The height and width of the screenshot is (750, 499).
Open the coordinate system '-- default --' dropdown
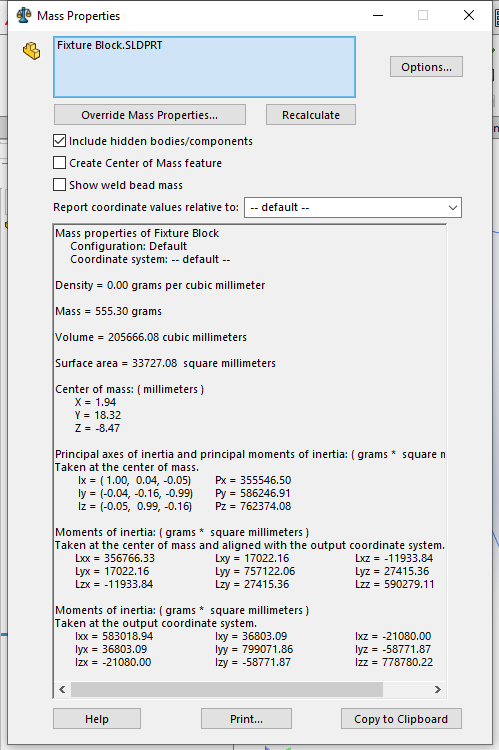[353, 208]
